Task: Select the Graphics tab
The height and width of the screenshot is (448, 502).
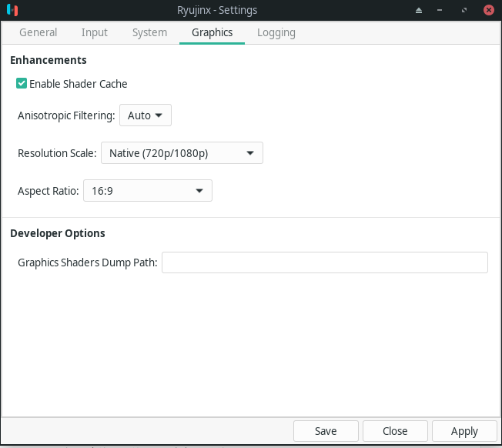Action: (x=212, y=32)
